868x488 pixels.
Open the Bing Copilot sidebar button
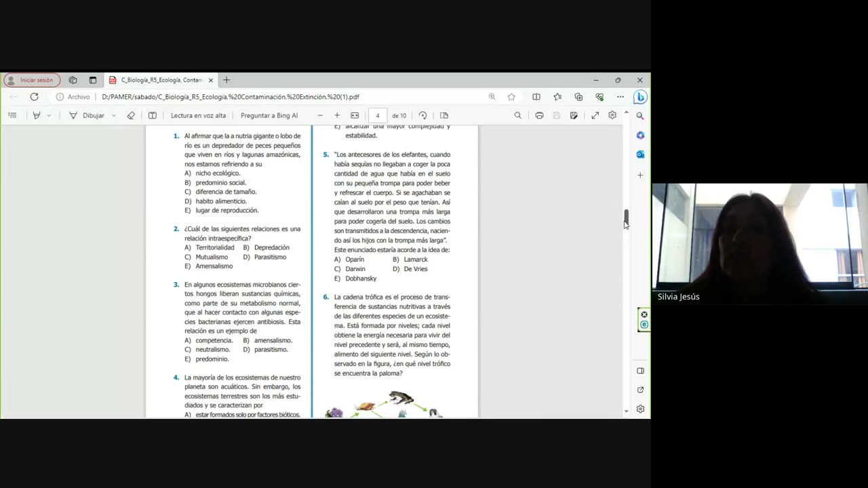coord(640,97)
